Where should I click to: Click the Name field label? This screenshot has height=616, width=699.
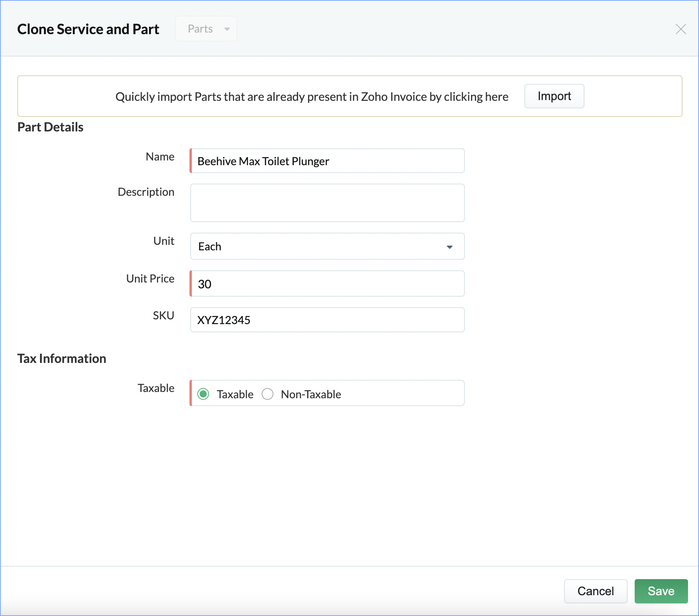coord(160,157)
